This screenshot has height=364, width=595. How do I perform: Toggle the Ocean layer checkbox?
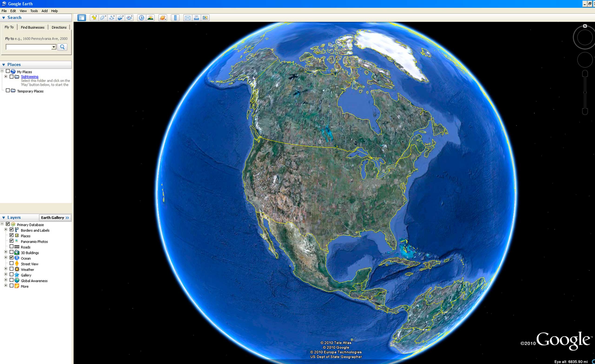point(11,257)
